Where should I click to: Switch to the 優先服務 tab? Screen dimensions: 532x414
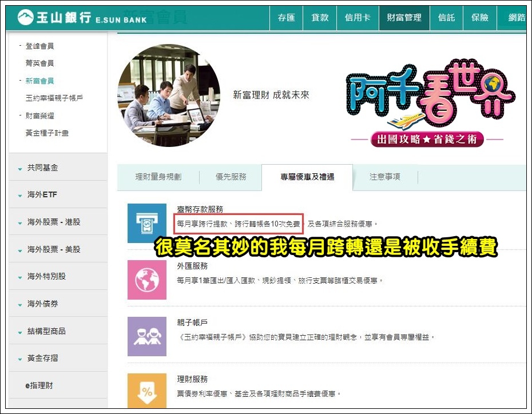(x=231, y=177)
